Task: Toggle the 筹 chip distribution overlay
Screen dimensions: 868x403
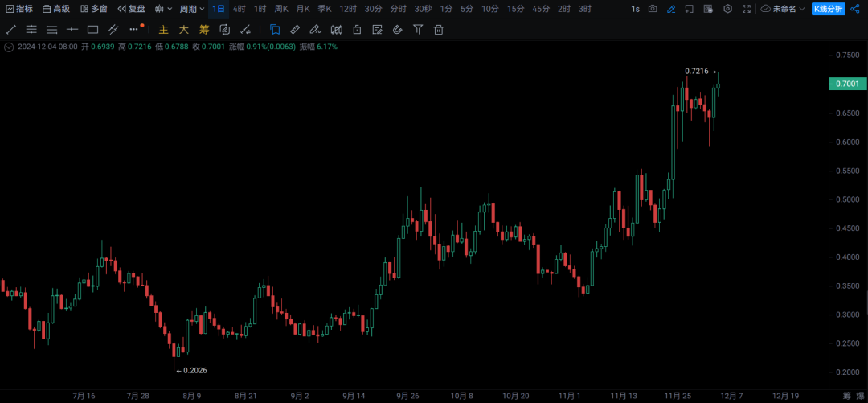Action: coord(204,30)
